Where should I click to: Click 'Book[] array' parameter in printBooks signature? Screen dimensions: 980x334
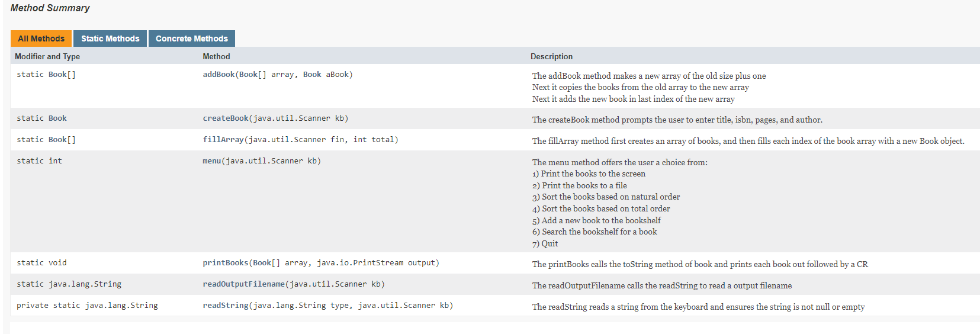pyautogui.click(x=281, y=263)
